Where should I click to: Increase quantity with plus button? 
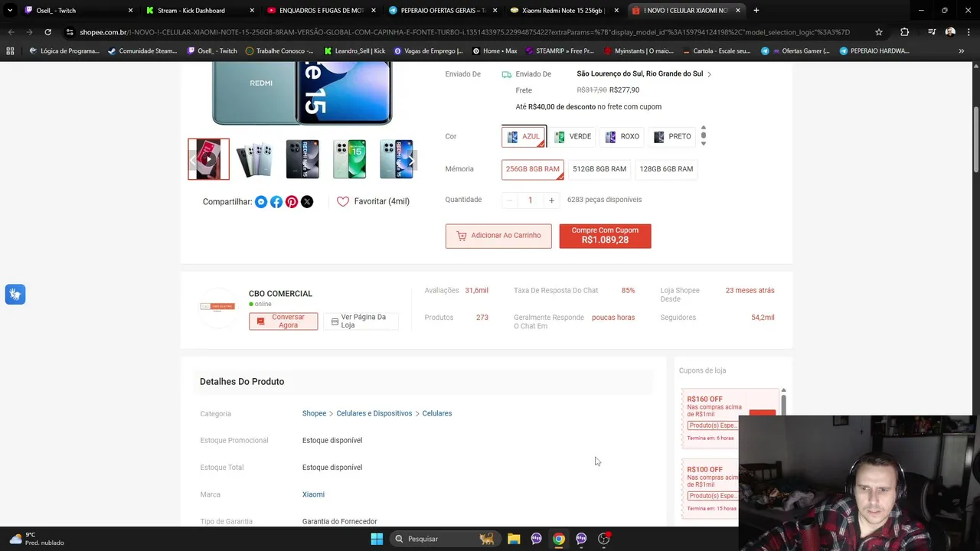(x=551, y=201)
